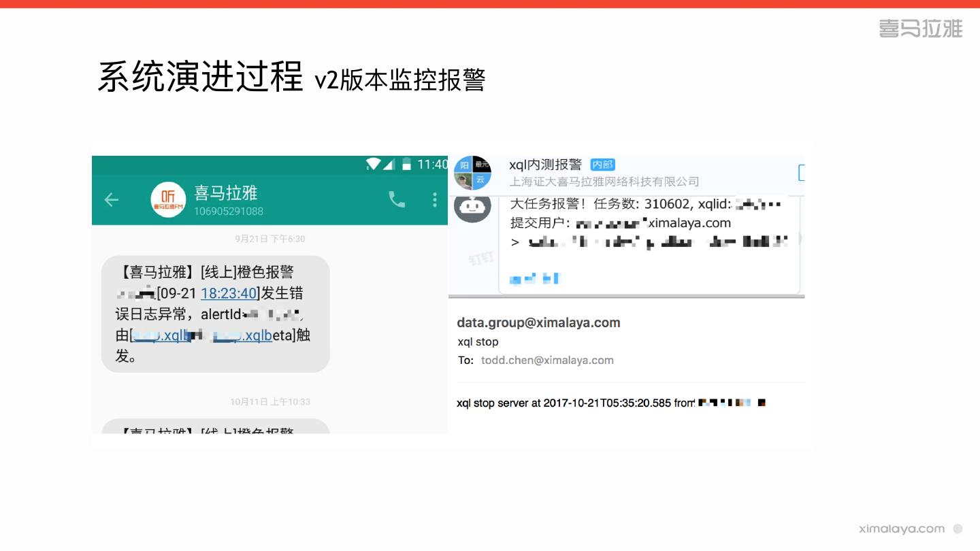Screen dimensions: 980x551
Task: Open the three-dot overflow menu
Action: [435, 199]
